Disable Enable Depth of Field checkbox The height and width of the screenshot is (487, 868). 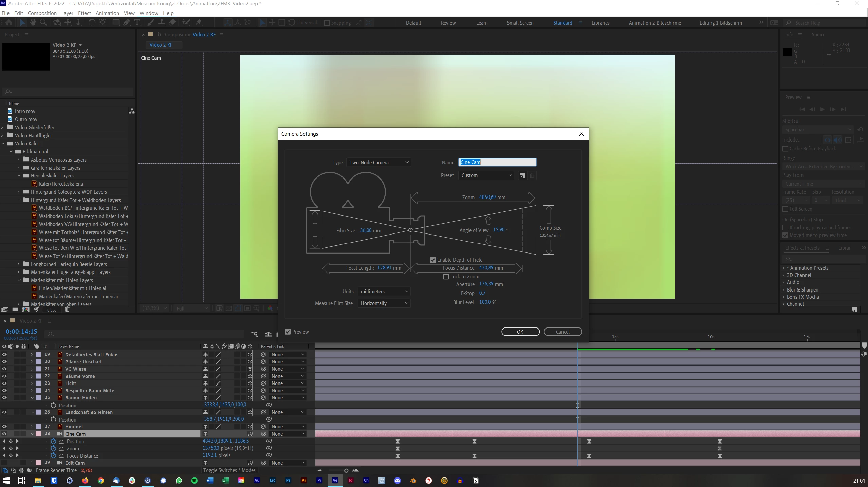(433, 260)
